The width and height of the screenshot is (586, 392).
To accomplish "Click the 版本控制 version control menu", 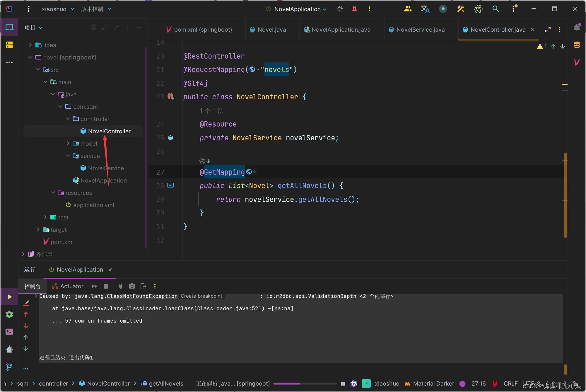I will 92,9.
